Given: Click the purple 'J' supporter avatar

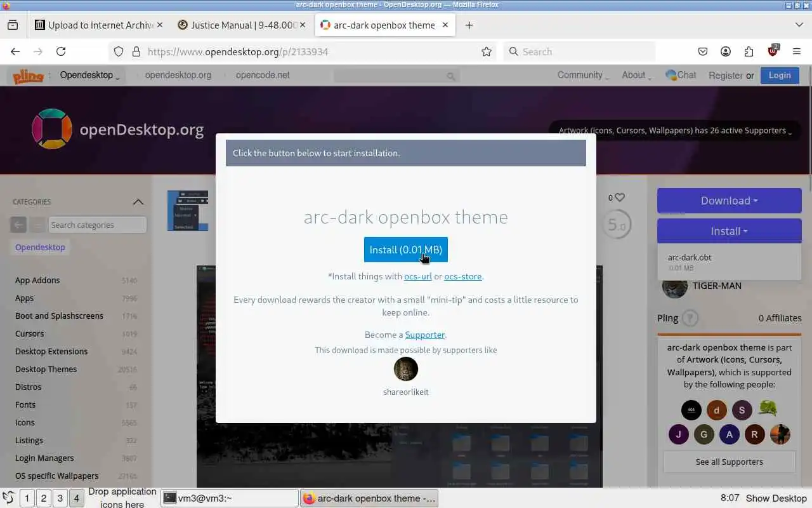Looking at the screenshot, I should [679, 434].
